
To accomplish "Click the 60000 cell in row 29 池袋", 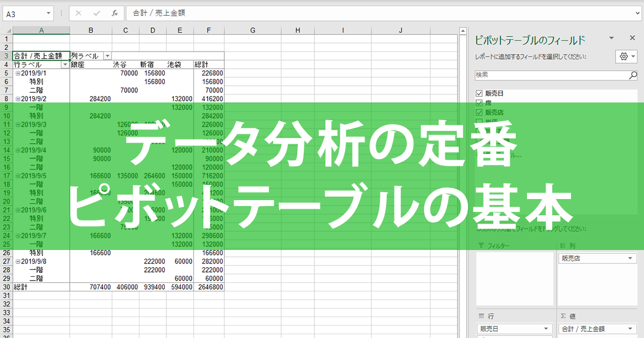I will pyautogui.click(x=180, y=278).
